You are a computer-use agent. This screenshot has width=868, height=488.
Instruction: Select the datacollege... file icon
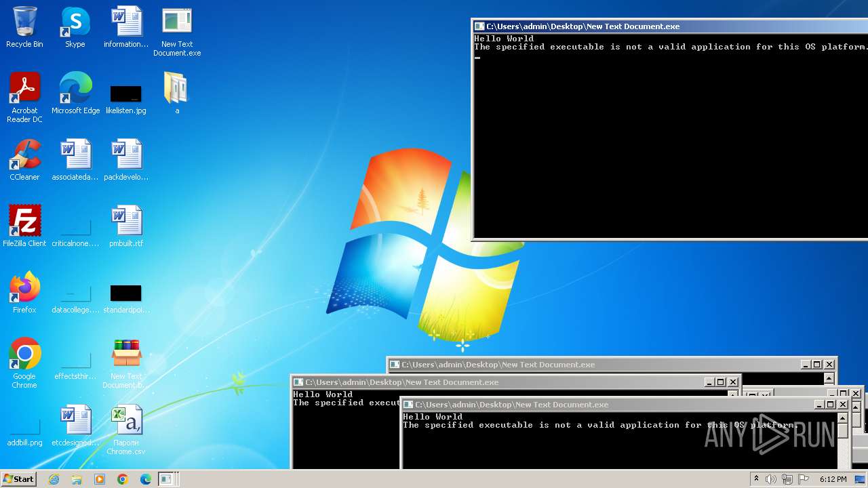point(75,299)
